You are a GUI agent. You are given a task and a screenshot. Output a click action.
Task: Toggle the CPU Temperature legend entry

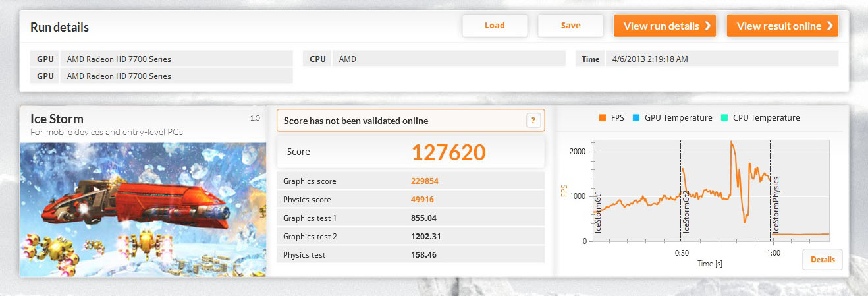click(761, 118)
